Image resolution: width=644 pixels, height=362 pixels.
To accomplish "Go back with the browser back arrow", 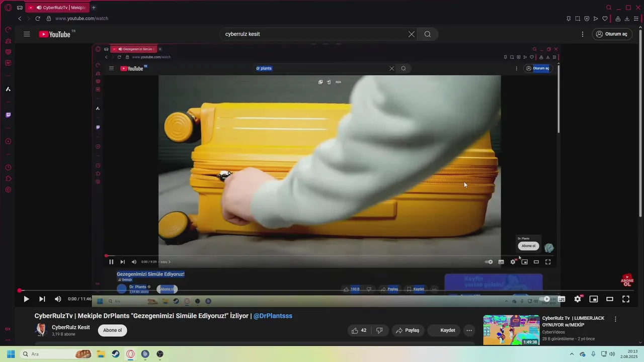I will [x=20, y=19].
